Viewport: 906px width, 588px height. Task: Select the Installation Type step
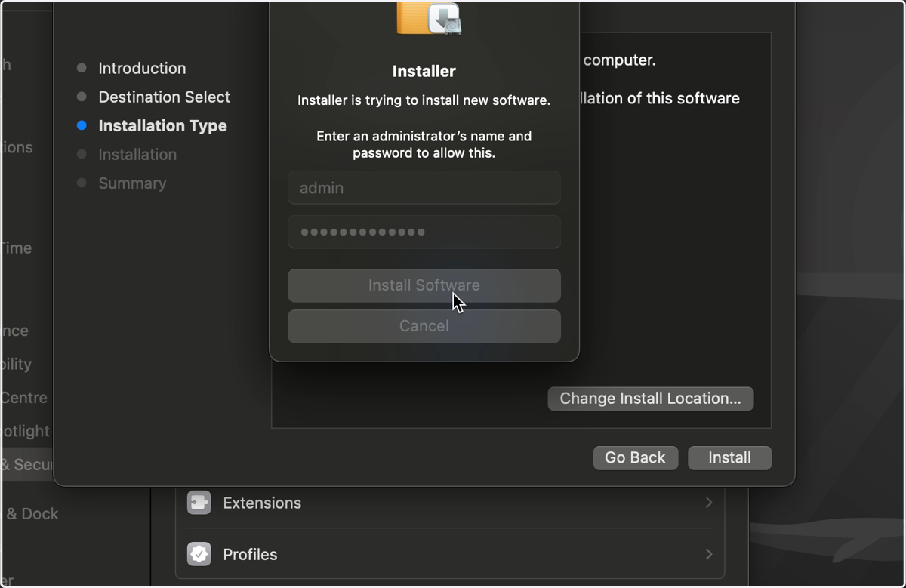[x=162, y=125]
